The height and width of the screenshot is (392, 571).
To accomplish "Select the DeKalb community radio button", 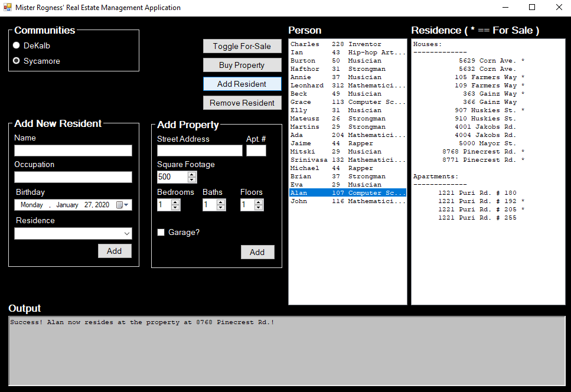I will click(x=17, y=45).
